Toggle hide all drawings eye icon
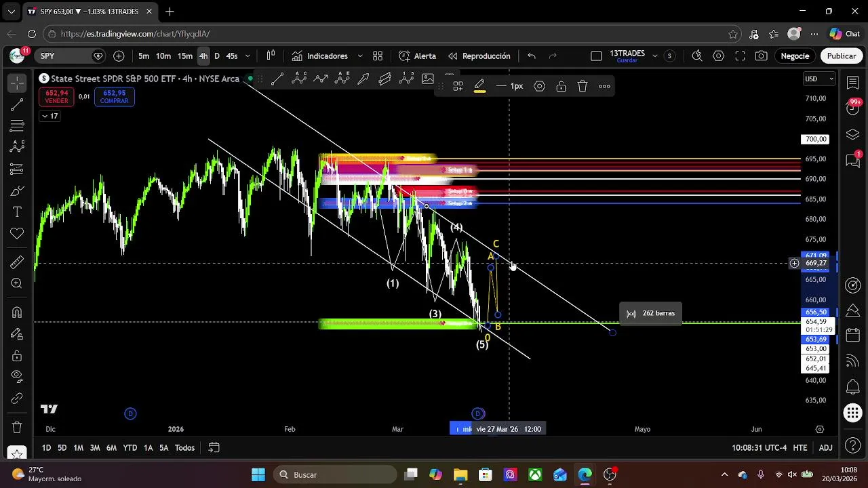This screenshot has height=488, width=868. (17, 377)
